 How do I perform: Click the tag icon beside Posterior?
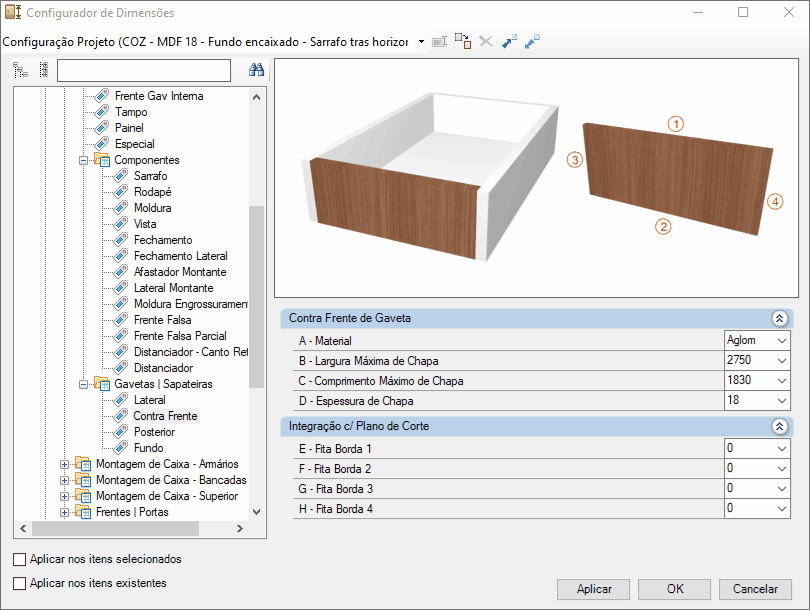pyautogui.click(x=120, y=432)
